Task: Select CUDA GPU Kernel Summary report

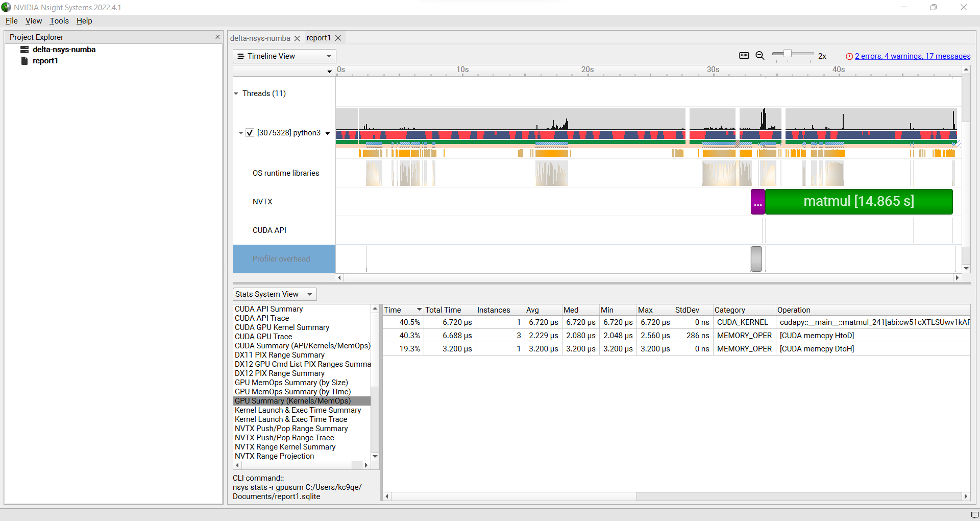Action: tap(282, 327)
